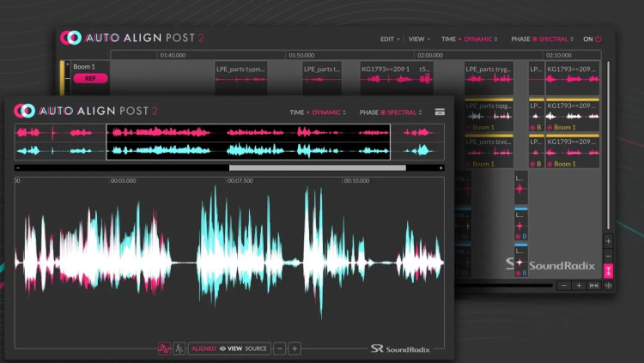
Task: Click the REF button on Boom 1 track
Action: tap(90, 78)
